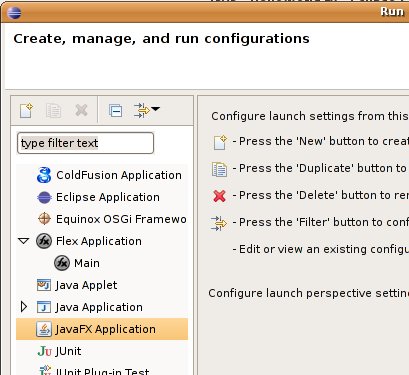Click the Duplicate configuration toolbar icon

coord(53,110)
